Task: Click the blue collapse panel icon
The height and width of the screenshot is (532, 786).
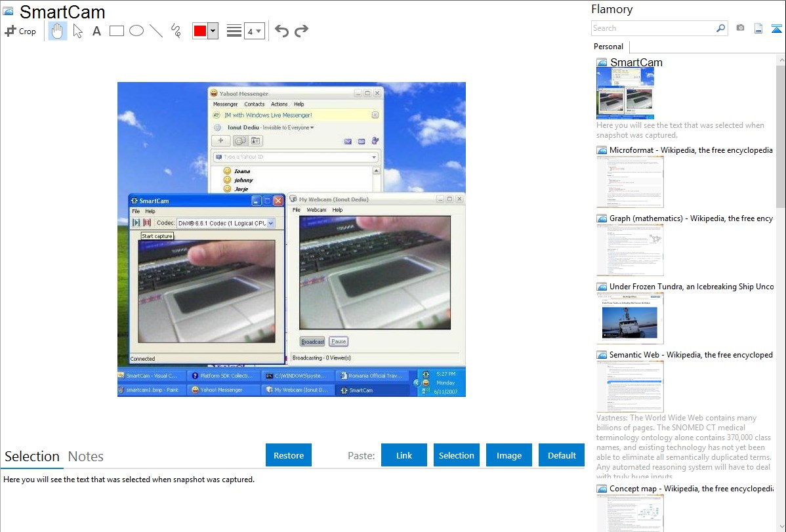Action: click(x=777, y=28)
